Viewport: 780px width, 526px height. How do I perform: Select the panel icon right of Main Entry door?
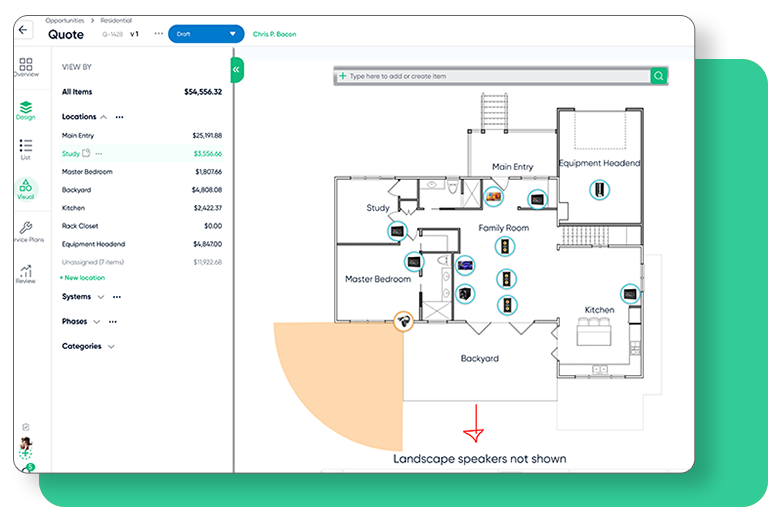point(537,200)
